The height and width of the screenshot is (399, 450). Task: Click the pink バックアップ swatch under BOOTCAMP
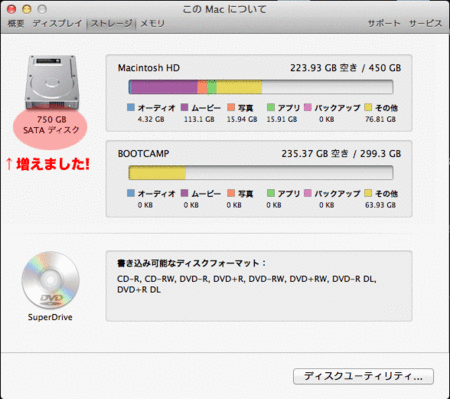[x=308, y=193]
